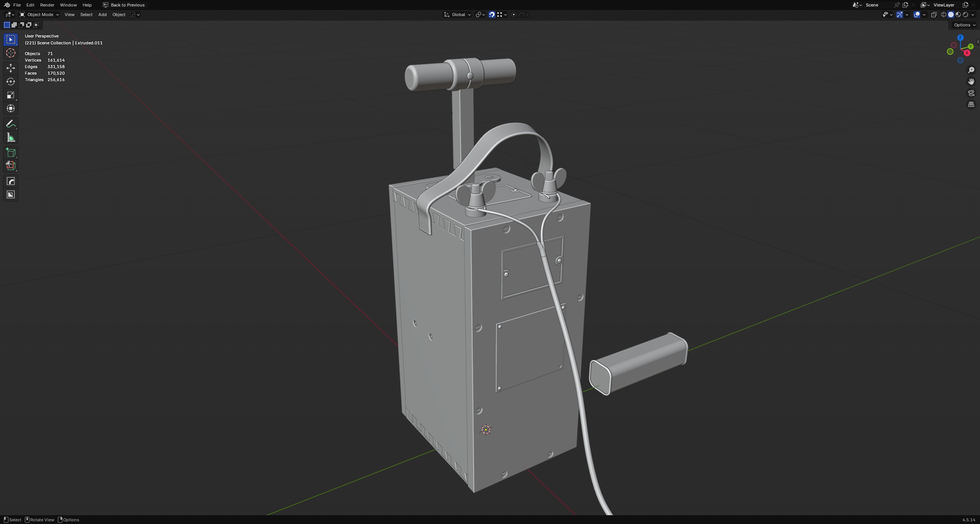Image resolution: width=980 pixels, height=524 pixels.
Task: Switch perspective/orthographic grid icon
Action: pyautogui.click(x=971, y=104)
